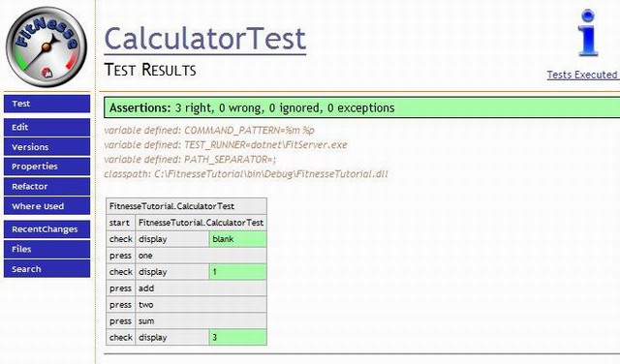
Task: Open Properties from the sidebar
Action: (x=47, y=167)
